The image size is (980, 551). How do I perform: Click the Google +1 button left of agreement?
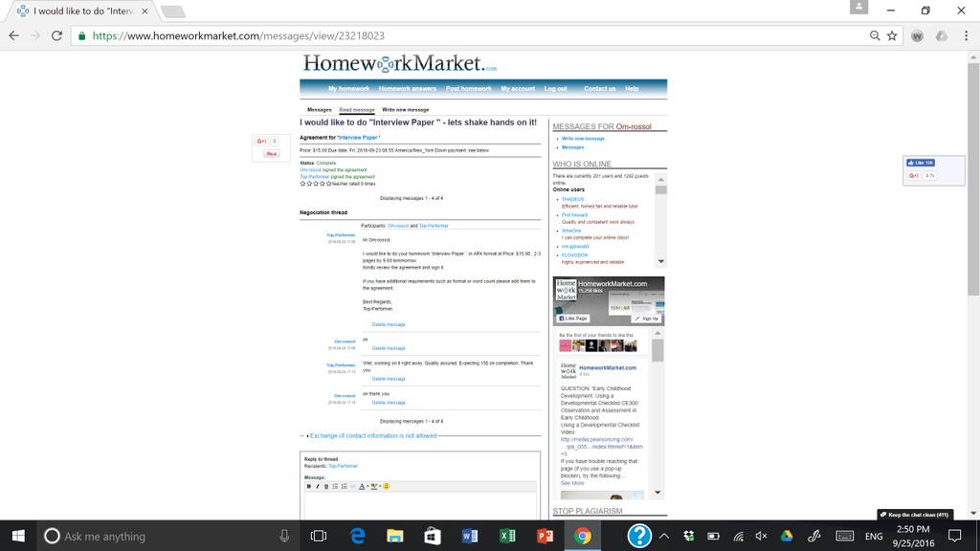pos(262,142)
